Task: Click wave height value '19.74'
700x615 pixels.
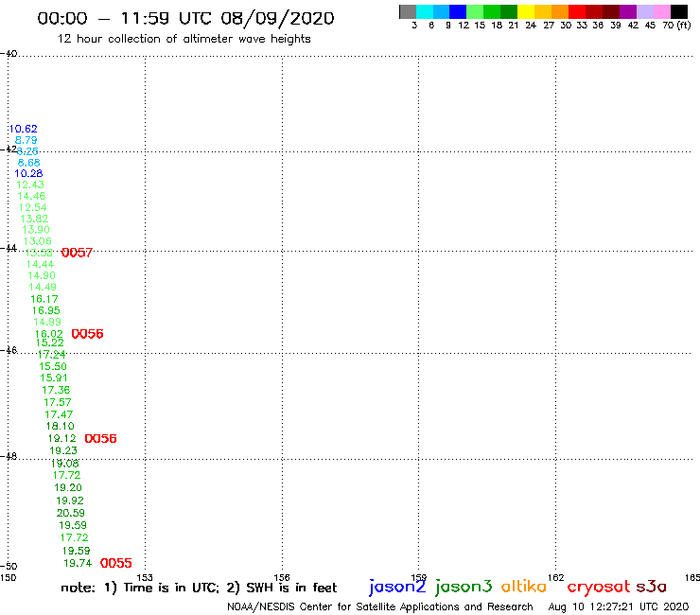Action: pyautogui.click(x=78, y=564)
